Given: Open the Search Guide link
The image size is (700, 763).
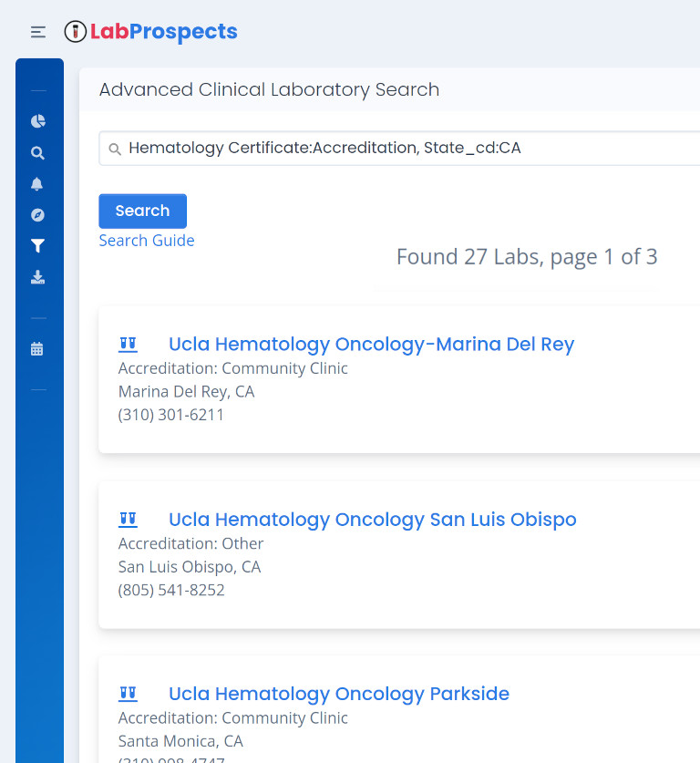Looking at the screenshot, I should pyautogui.click(x=147, y=241).
